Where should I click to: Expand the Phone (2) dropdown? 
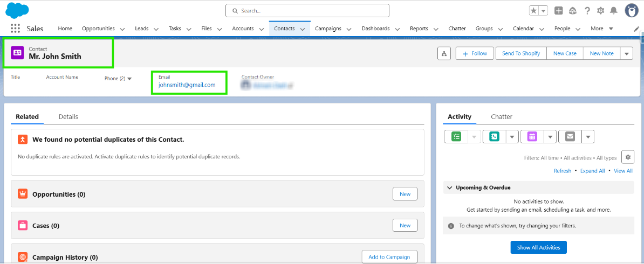point(129,79)
